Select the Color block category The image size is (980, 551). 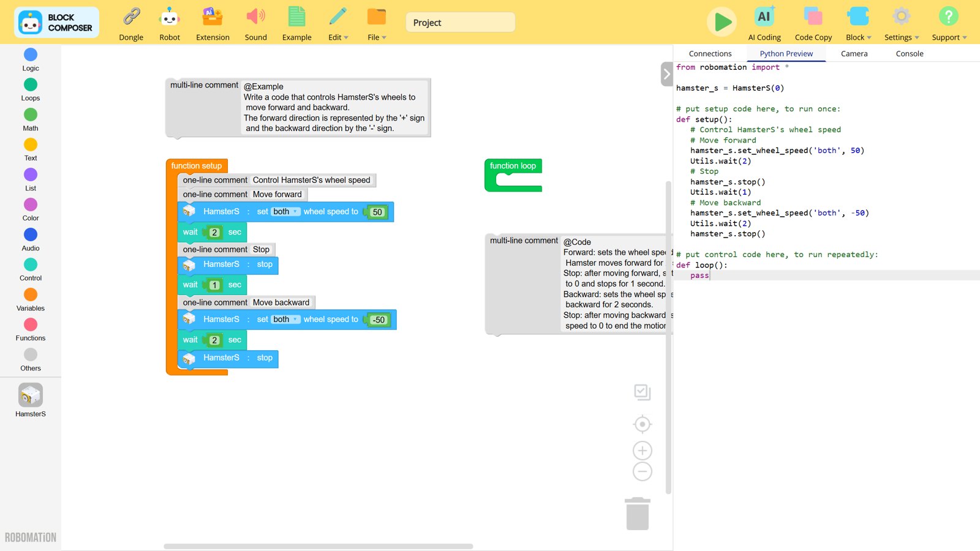click(x=31, y=209)
